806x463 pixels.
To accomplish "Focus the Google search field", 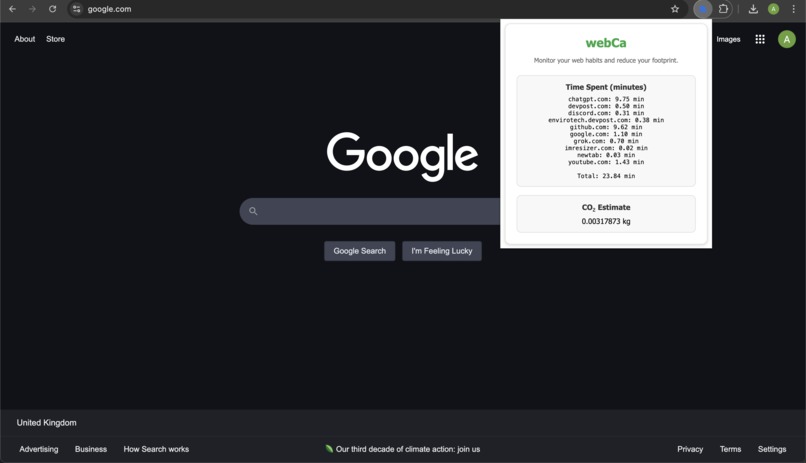I will (370, 211).
